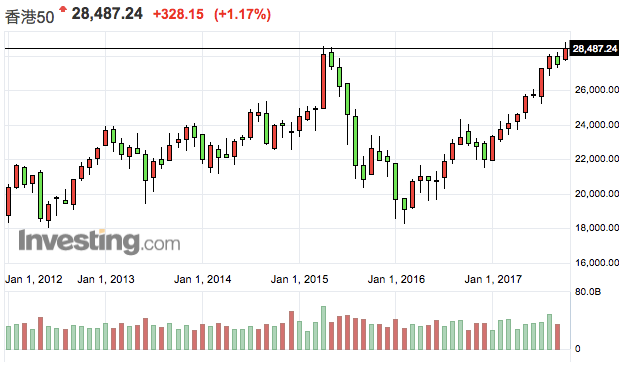This screenshot has height=368, width=629.
Task: Click the Jan 1, 2013 date label
Action: (106, 279)
